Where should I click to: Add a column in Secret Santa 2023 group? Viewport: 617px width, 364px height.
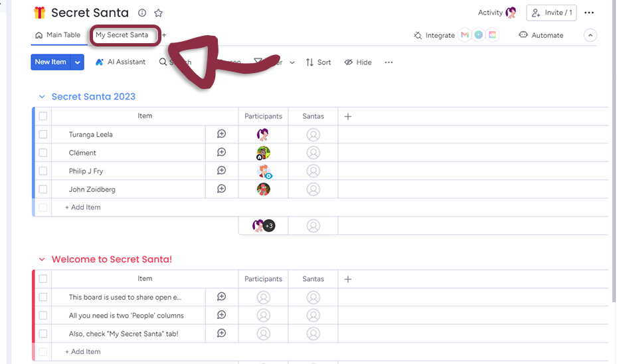click(x=348, y=116)
